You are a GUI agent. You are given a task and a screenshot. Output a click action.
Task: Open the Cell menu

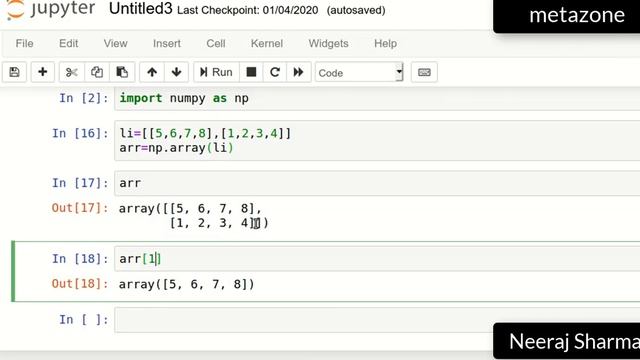click(x=216, y=43)
